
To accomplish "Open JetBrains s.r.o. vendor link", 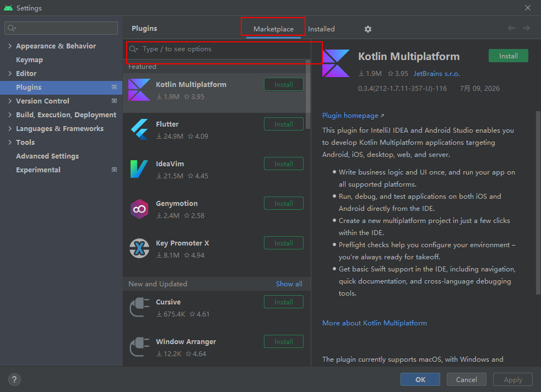I will (x=436, y=74).
